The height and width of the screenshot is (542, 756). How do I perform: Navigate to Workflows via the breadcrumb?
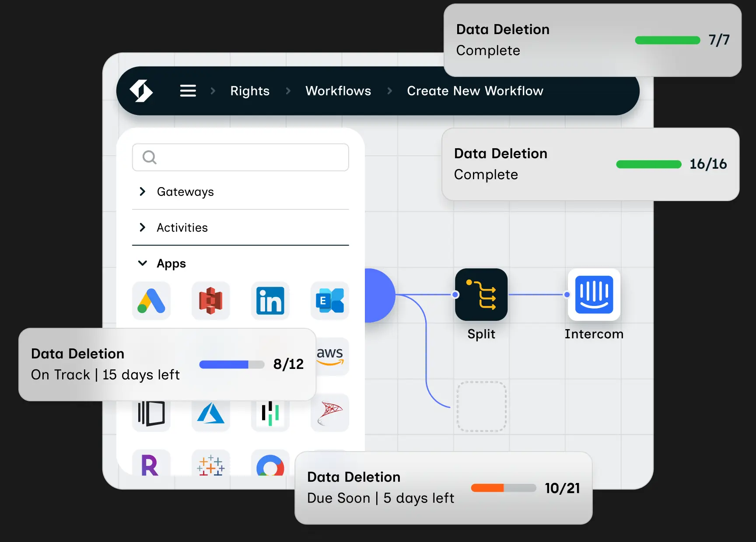[338, 91]
